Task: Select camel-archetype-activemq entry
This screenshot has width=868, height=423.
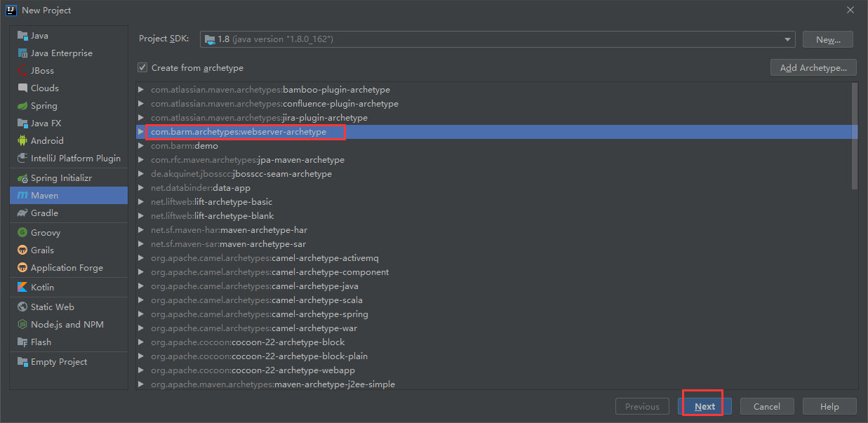Action: point(497,258)
